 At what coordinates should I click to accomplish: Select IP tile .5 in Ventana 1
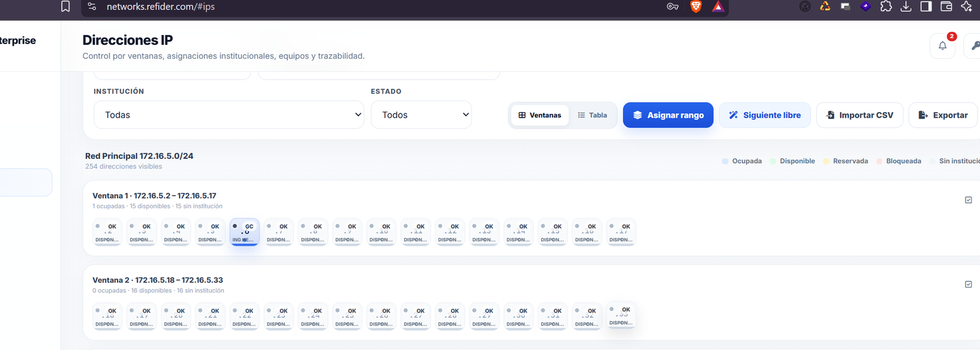210,232
